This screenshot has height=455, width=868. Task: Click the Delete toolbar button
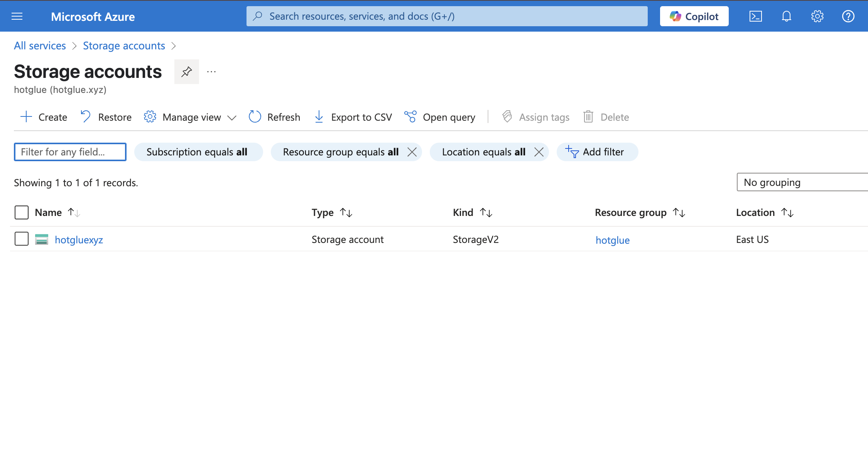[x=606, y=117]
